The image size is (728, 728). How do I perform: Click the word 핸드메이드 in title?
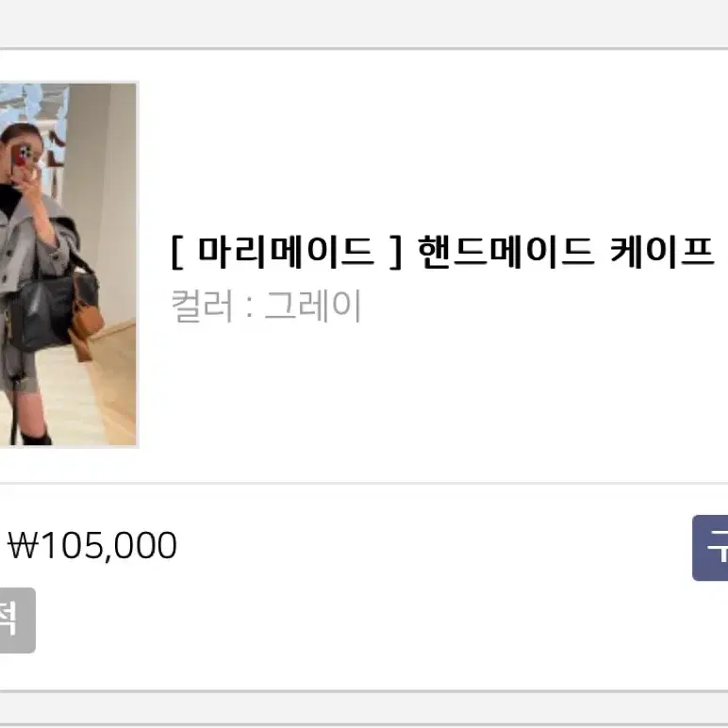point(505,252)
